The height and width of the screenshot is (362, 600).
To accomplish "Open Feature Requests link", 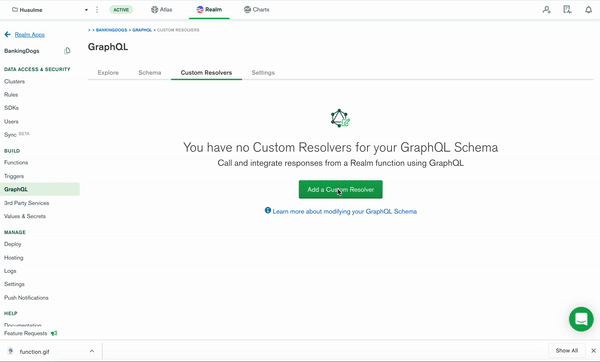I will (x=26, y=333).
